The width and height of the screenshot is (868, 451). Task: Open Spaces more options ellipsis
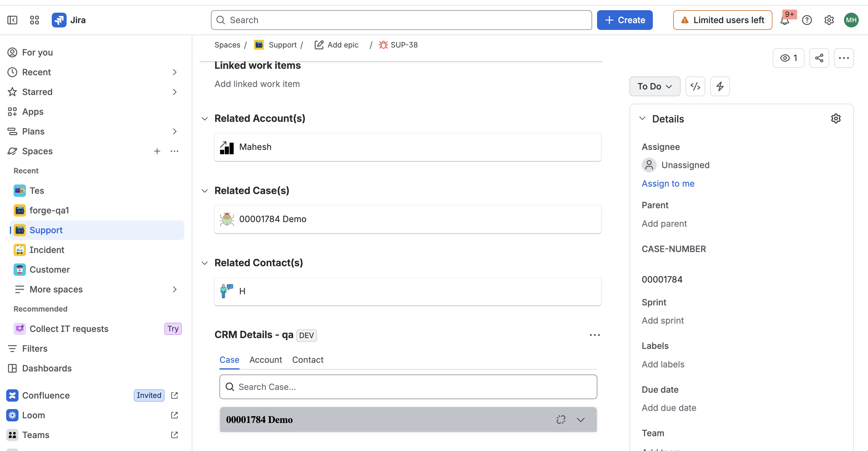click(174, 151)
